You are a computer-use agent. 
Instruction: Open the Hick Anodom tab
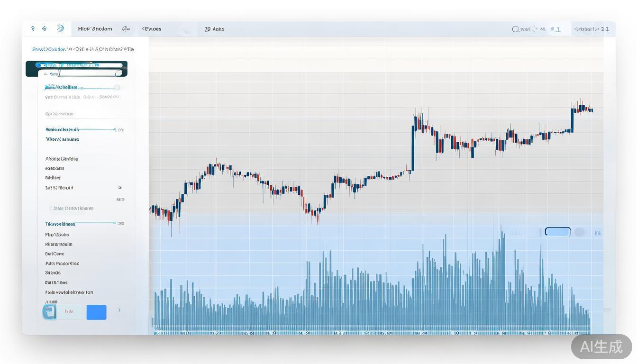pyautogui.click(x=95, y=29)
